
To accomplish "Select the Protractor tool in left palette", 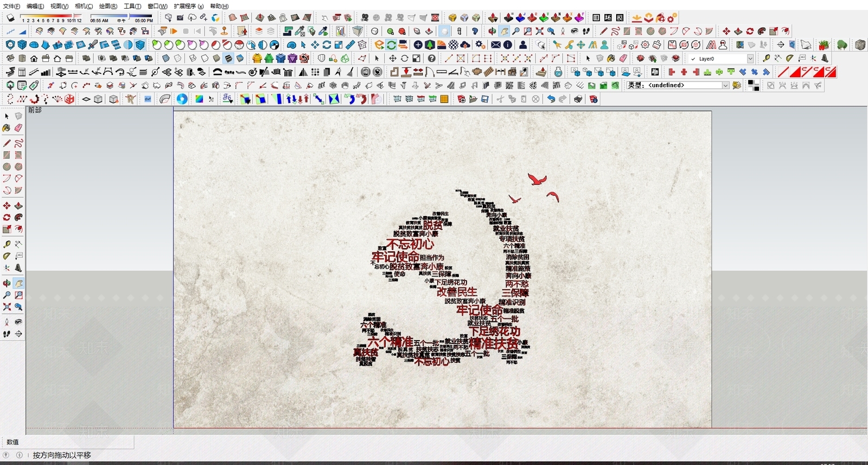I will [x=7, y=256].
